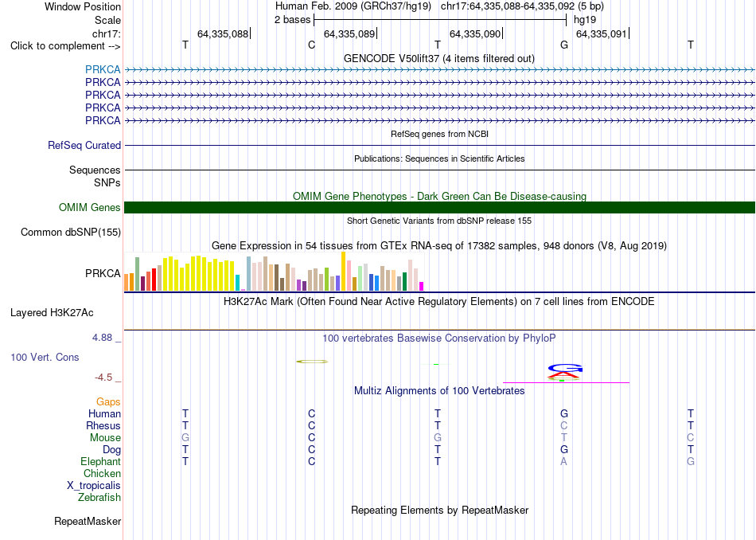Image resolution: width=756 pixels, height=540 pixels.
Task: Click 'Gene Expression in 54 tissues' GTEx title
Action: [439, 245]
